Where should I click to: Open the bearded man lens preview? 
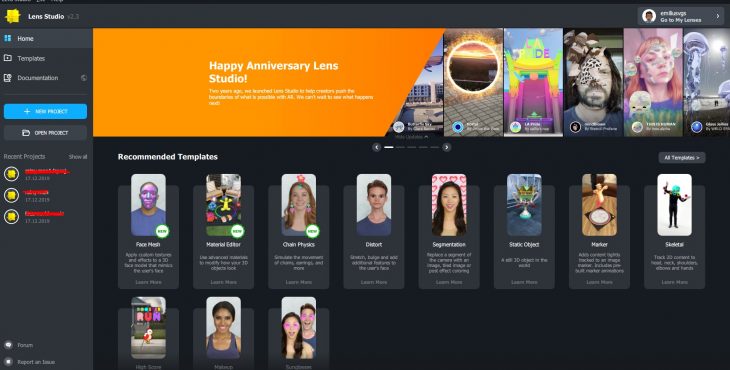(x=593, y=82)
